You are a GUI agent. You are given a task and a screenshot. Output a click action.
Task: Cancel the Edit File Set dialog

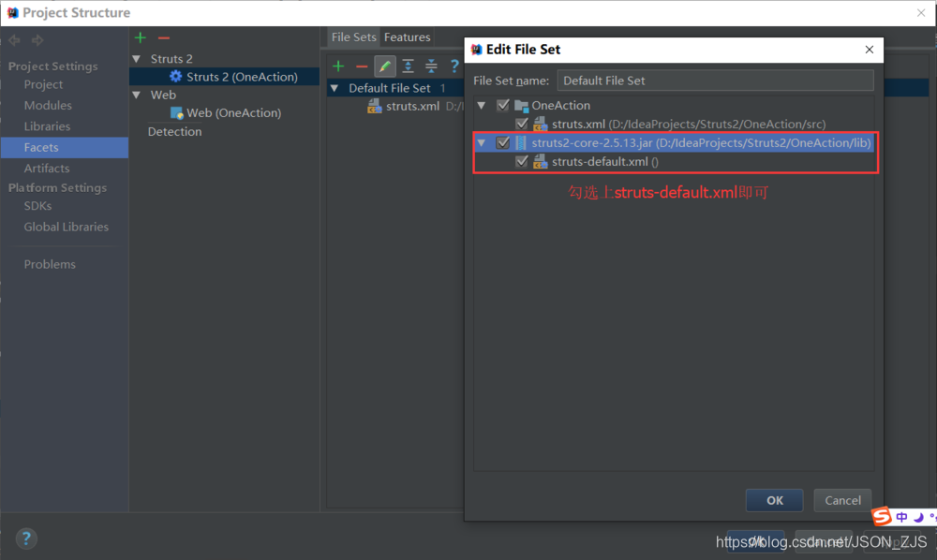[x=842, y=500]
